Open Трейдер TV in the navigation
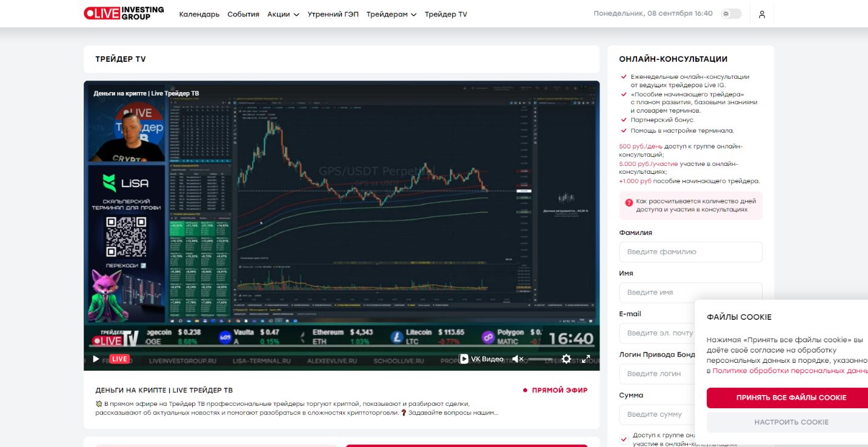868x447 pixels. pos(446,14)
